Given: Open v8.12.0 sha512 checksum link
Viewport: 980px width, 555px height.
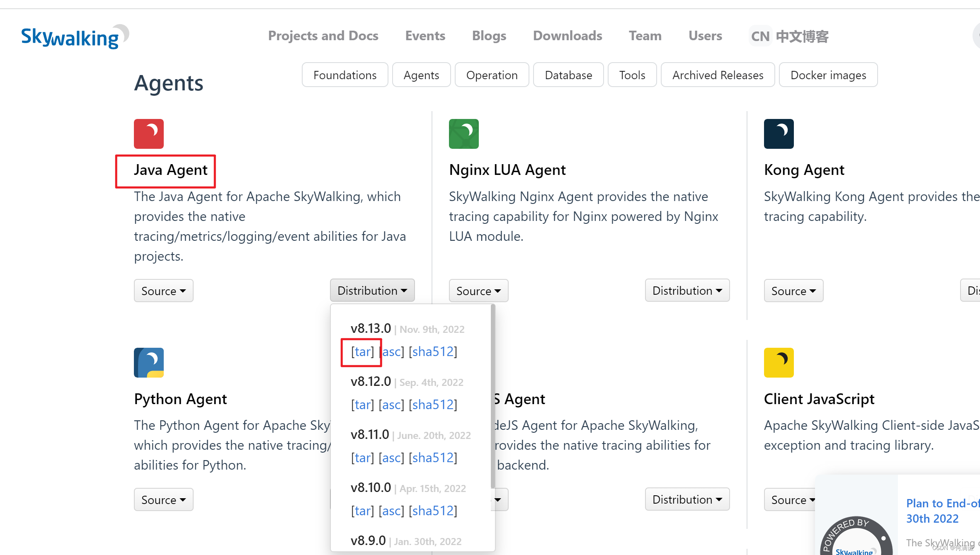Looking at the screenshot, I should click(432, 405).
